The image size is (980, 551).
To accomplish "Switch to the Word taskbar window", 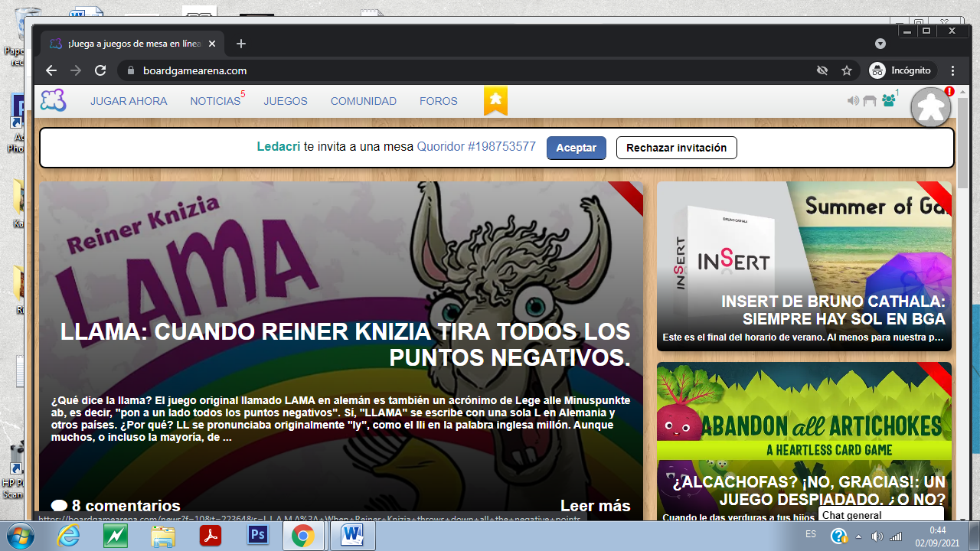I will coord(354,536).
